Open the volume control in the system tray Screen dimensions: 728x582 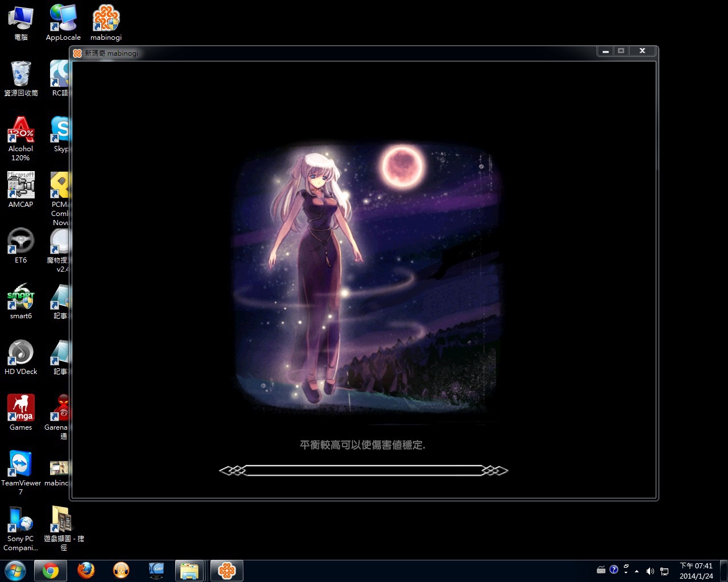tap(650, 571)
